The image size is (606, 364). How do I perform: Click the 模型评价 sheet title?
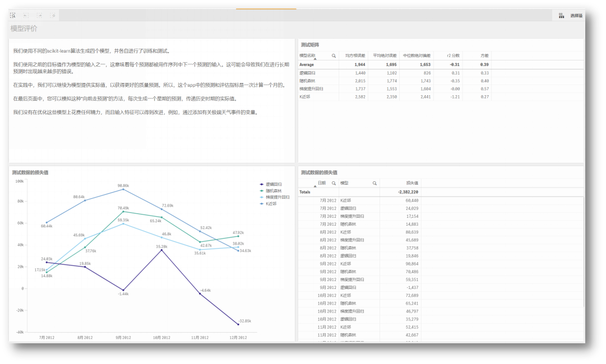pos(24,29)
